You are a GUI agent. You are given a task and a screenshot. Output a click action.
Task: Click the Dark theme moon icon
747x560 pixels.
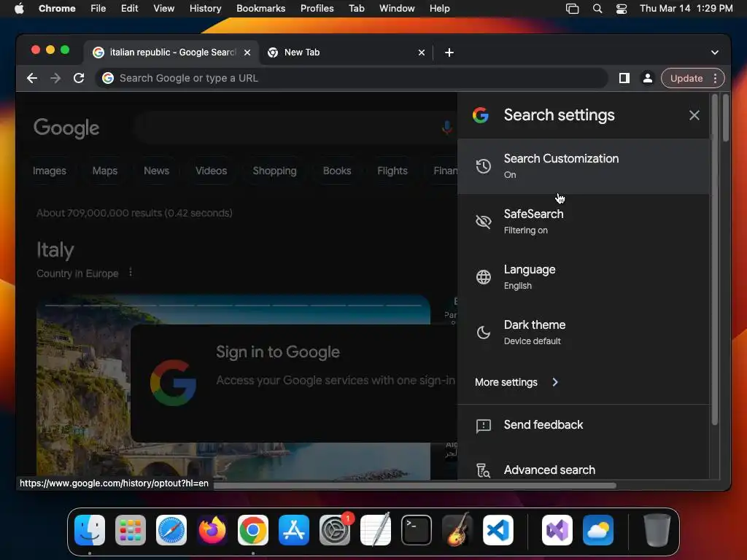[x=483, y=332]
